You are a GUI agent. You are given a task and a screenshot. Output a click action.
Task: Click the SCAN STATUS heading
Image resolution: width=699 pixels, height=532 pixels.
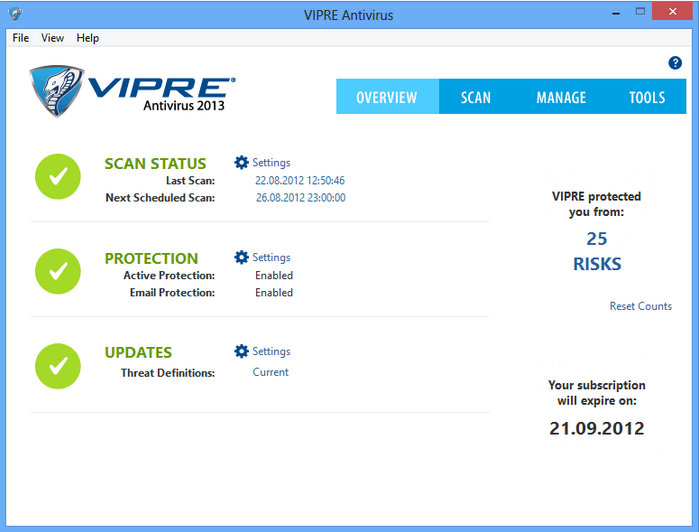pyautogui.click(x=155, y=164)
